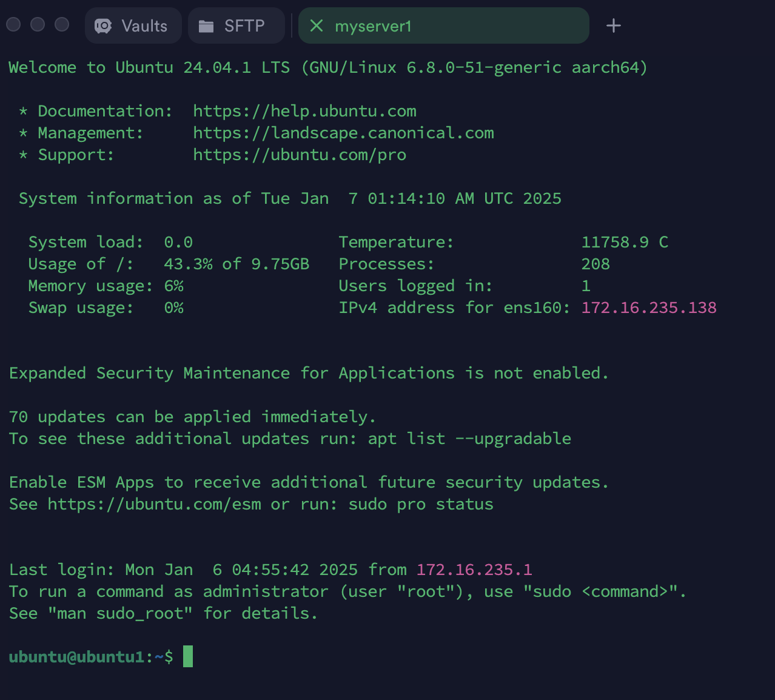The height and width of the screenshot is (700, 775).
Task: Switch to the SFTP tab
Action: pyautogui.click(x=236, y=25)
